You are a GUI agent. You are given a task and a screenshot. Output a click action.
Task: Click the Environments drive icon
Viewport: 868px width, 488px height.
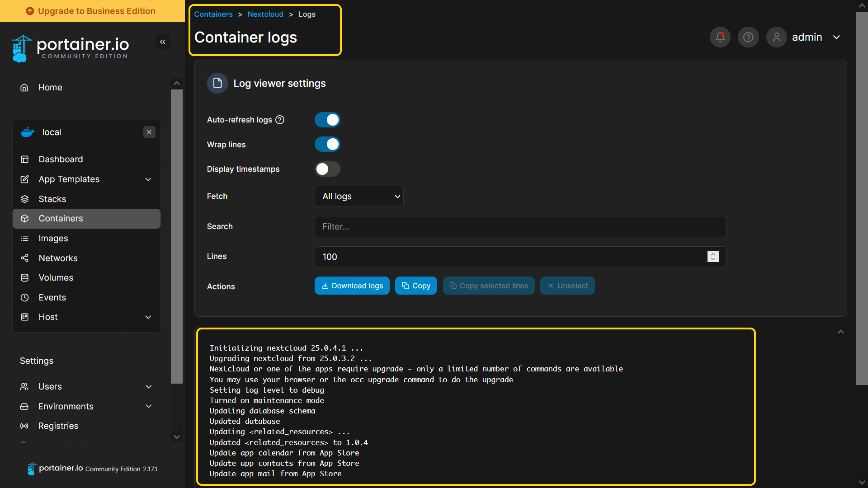point(24,407)
